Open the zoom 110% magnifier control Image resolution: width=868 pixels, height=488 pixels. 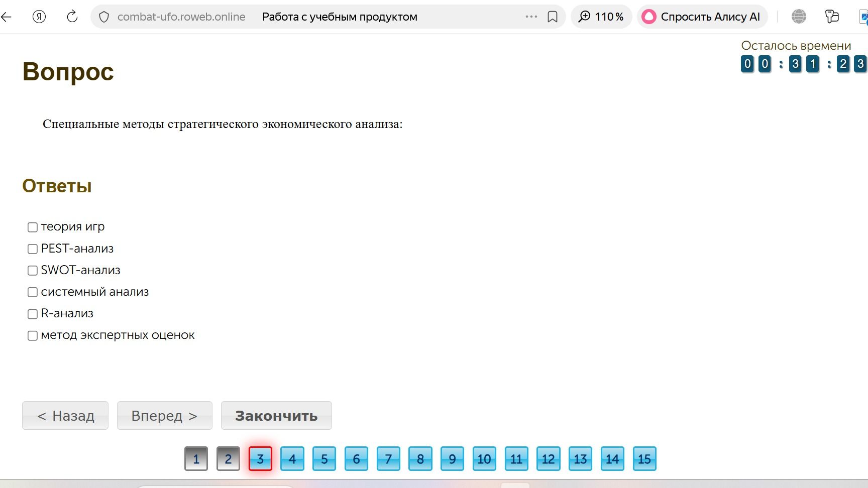(601, 17)
